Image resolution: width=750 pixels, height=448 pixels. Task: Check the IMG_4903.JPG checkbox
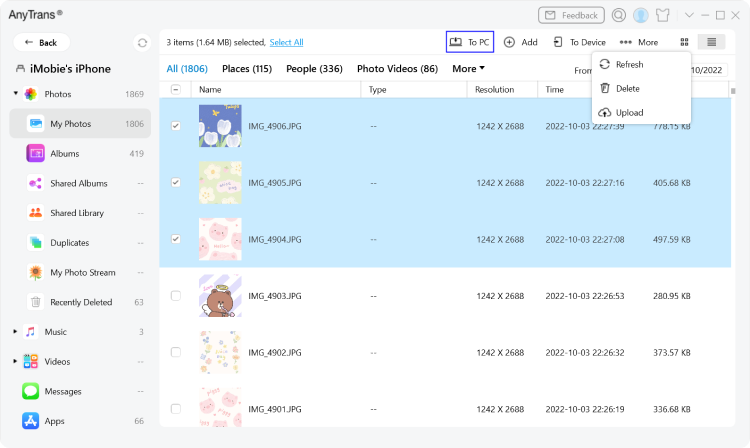(x=176, y=296)
